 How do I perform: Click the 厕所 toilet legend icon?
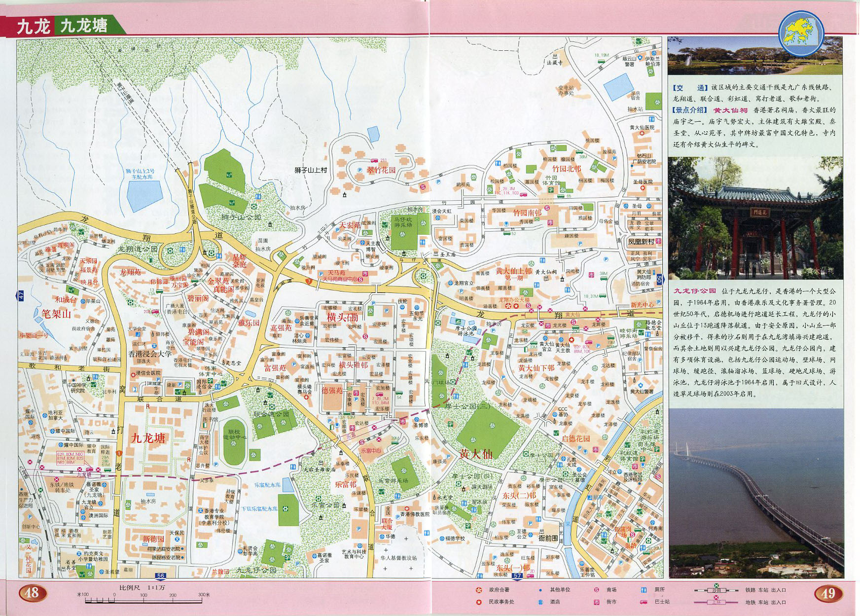click(644, 589)
